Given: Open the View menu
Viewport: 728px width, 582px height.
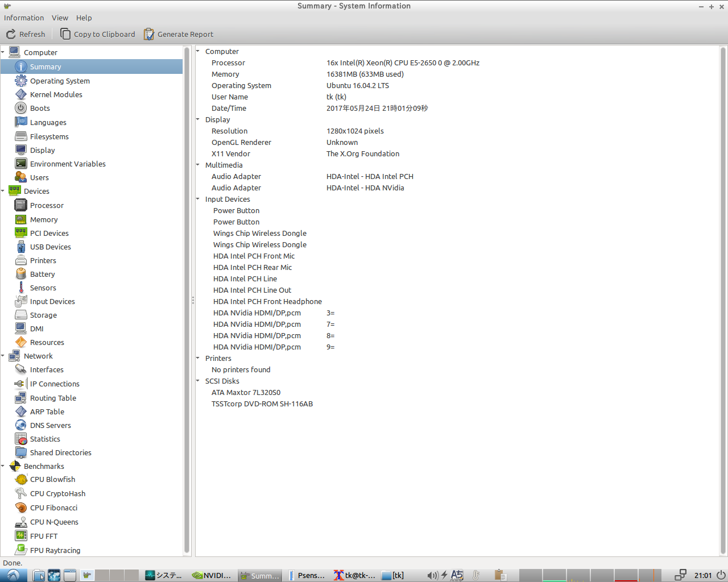Looking at the screenshot, I should (60, 18).
